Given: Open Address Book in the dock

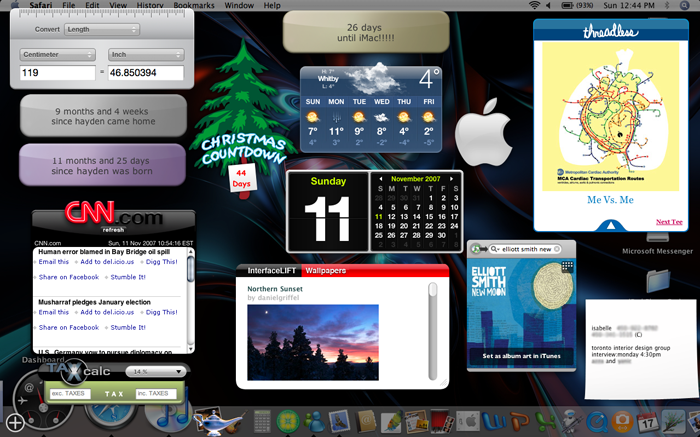Looking at the screenshot, I should (x=367, y=421).
